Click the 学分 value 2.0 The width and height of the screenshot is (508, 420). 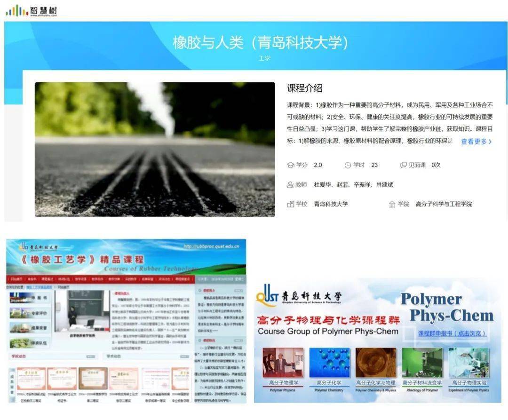318,165
